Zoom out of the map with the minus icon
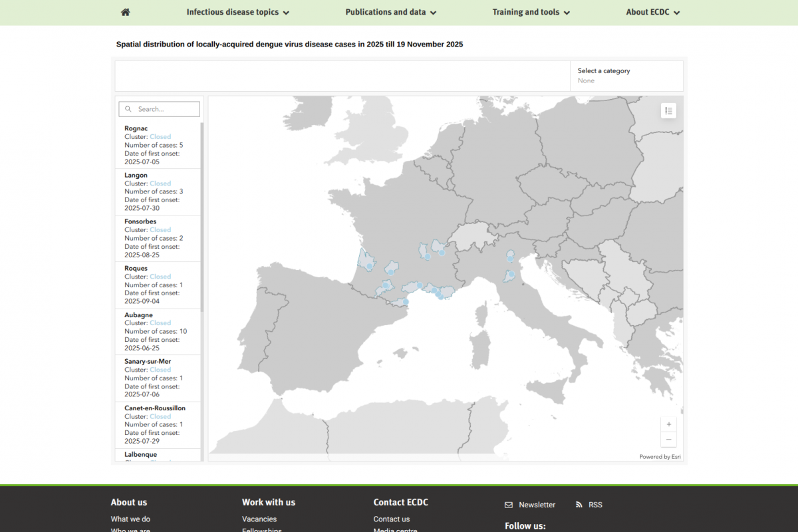 pyautogui.click(x=668, y=439)
